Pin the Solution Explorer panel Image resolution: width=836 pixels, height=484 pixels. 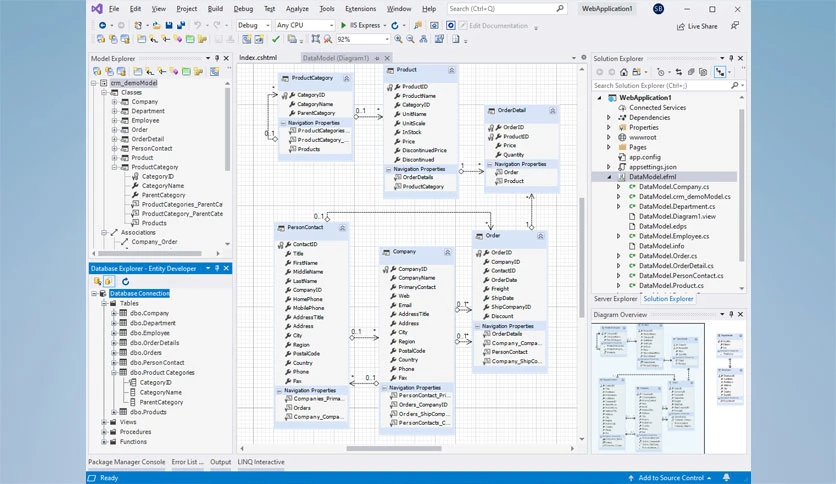pos(731,58)
